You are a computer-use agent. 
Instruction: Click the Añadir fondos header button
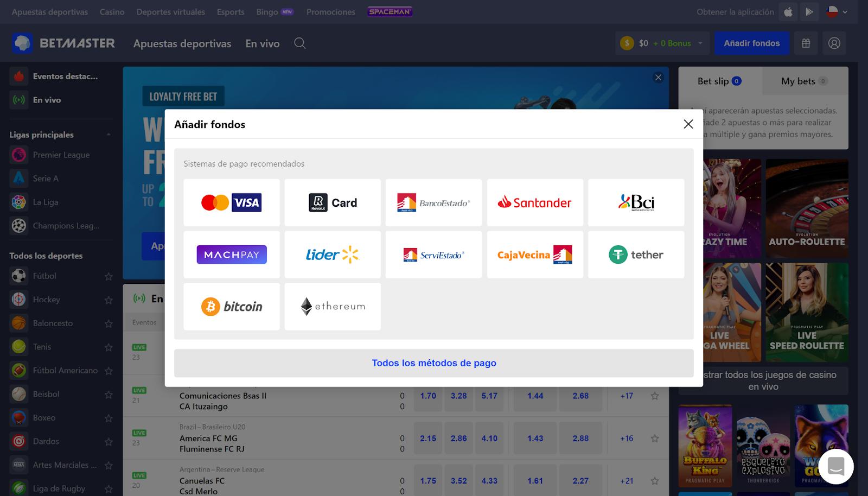pyautogui.click(x=751, y=43)
